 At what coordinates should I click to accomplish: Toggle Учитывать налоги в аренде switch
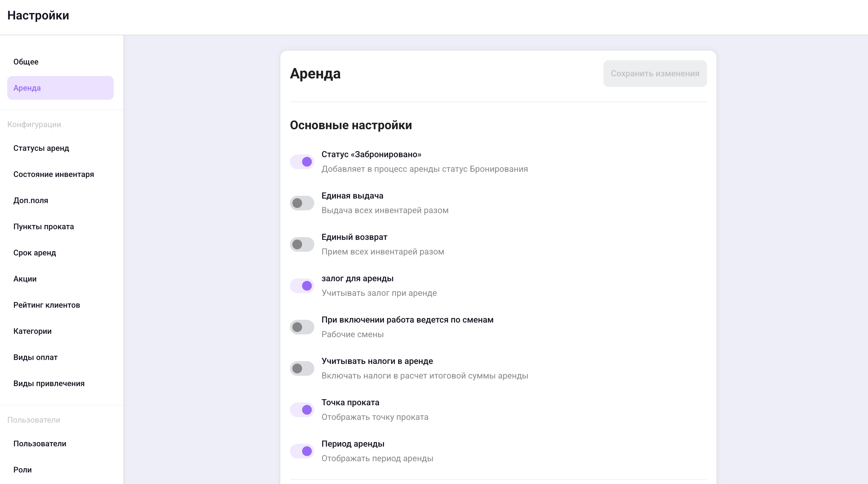click(x=302, y=368)
